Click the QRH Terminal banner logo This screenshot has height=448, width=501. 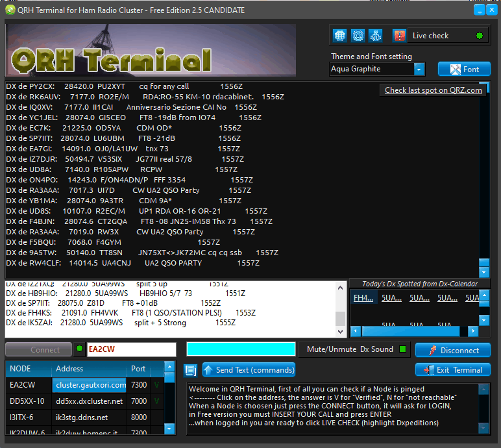point(151,51)
